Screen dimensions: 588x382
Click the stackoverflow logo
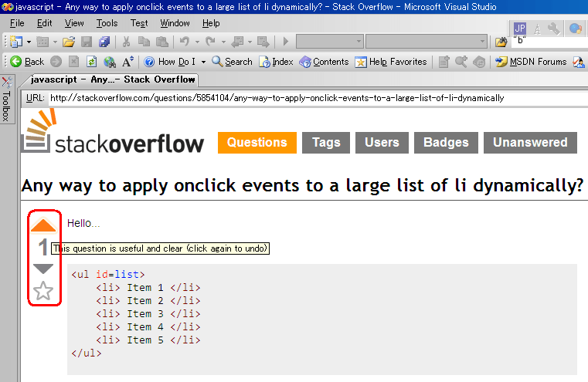114,131
